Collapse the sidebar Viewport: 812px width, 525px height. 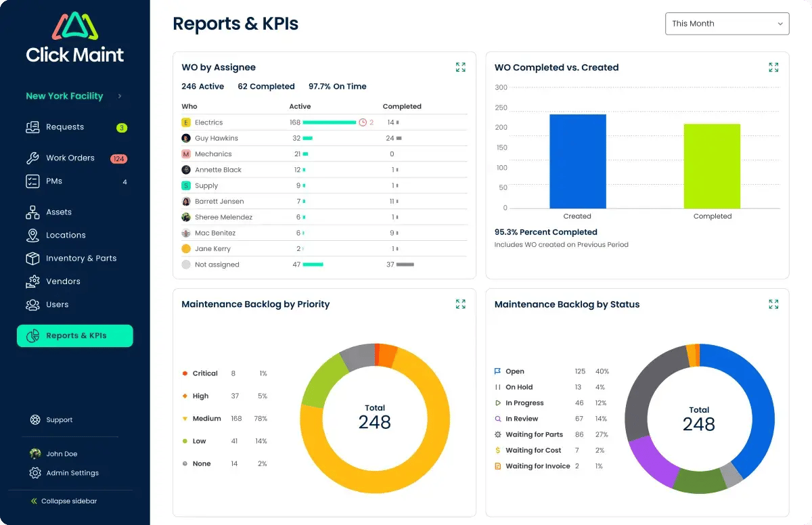coord(64,501)
